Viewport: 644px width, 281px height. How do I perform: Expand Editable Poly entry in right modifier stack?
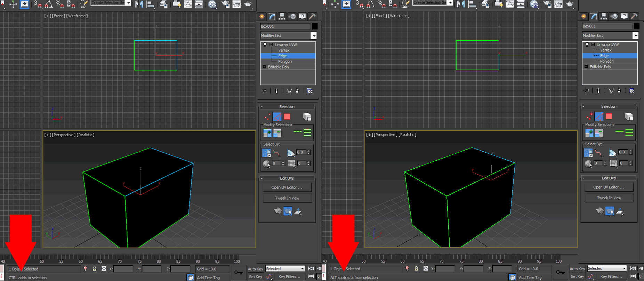[586, 67]
